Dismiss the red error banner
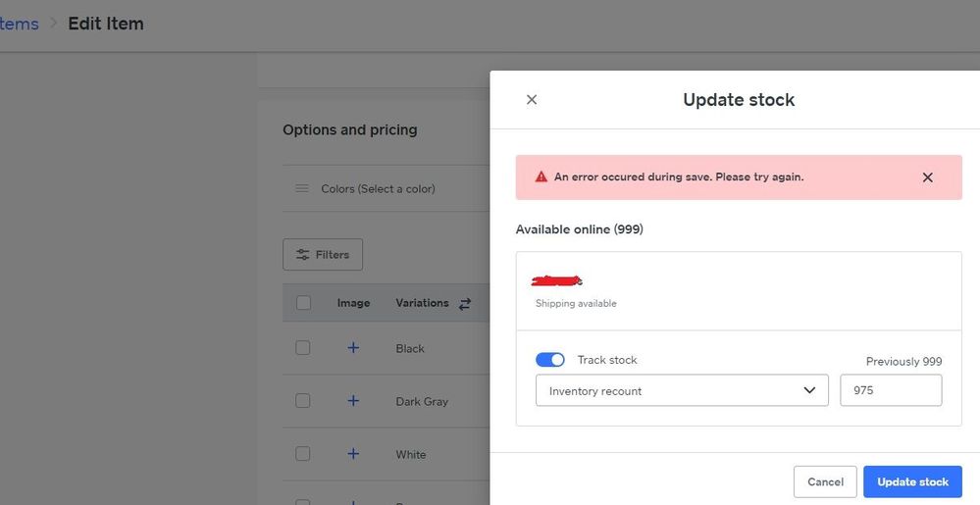980x505 pixels. [x=927, y=177]
